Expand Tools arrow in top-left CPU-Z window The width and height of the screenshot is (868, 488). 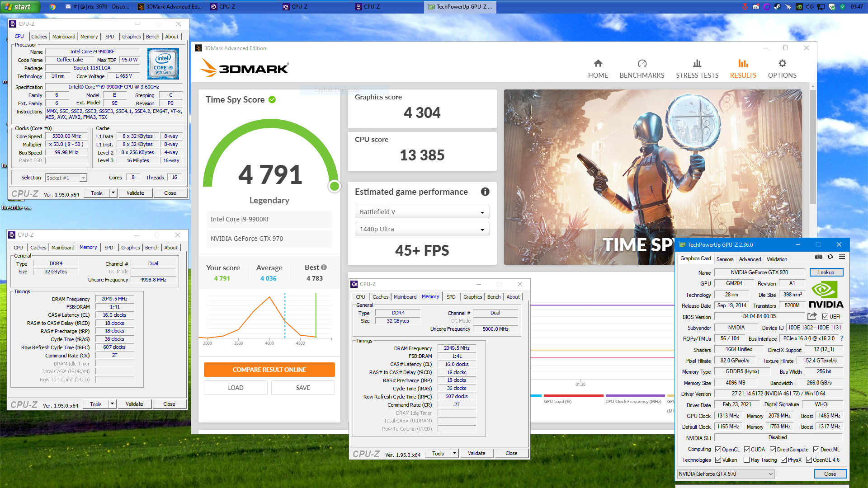[x=113, y=193]
